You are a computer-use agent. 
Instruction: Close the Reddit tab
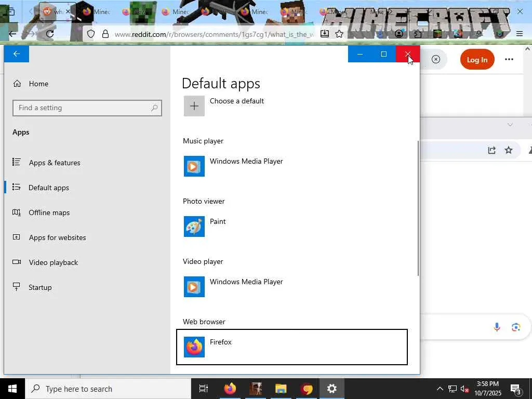[x=68, y=11]
